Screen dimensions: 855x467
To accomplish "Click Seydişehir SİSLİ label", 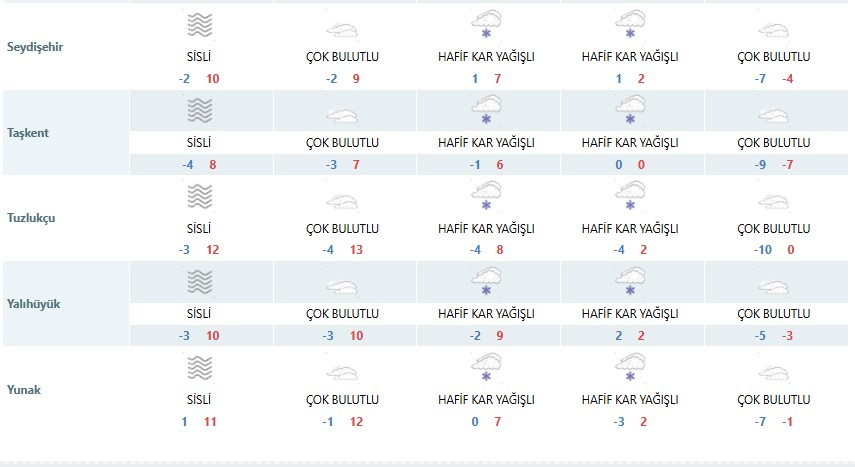I will pos(200,57).
